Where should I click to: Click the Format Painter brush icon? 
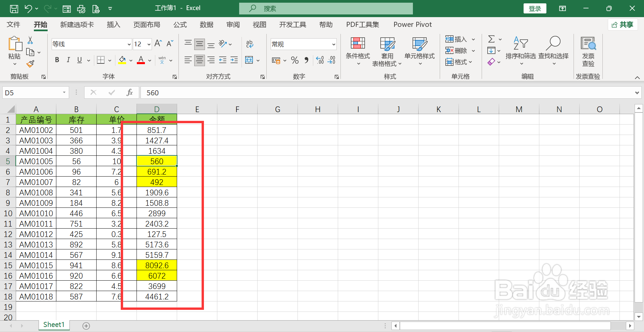30,64
